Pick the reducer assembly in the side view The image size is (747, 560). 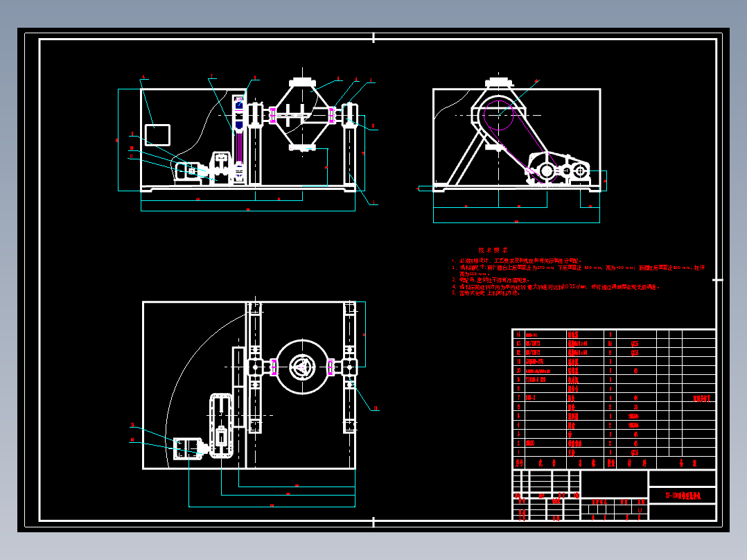[558, 168]
